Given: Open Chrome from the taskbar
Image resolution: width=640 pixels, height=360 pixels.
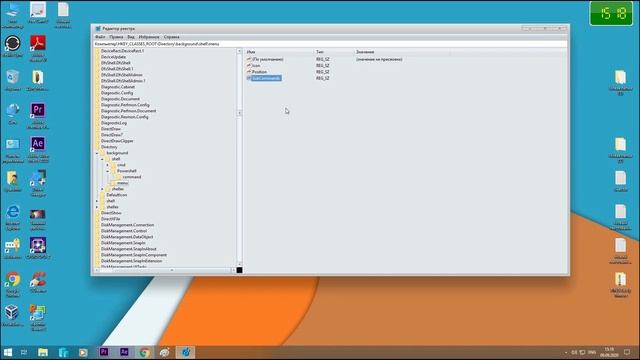Looking at the screenshot, I should coord(144,352).
